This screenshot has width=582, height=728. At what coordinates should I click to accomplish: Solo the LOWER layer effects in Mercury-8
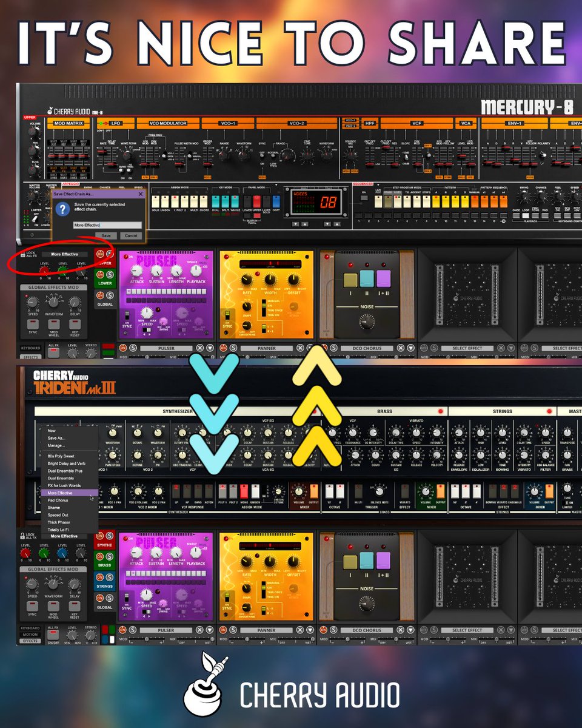coord(110,274)
